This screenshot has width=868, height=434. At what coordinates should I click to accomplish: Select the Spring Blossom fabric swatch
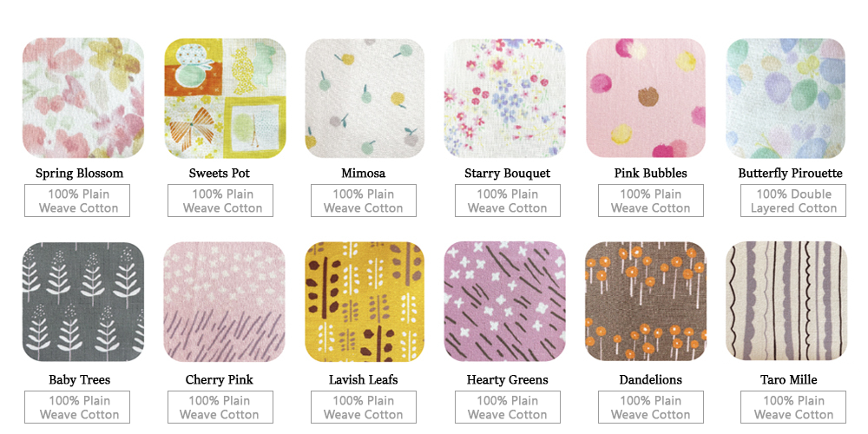click(x=83, y=98)
